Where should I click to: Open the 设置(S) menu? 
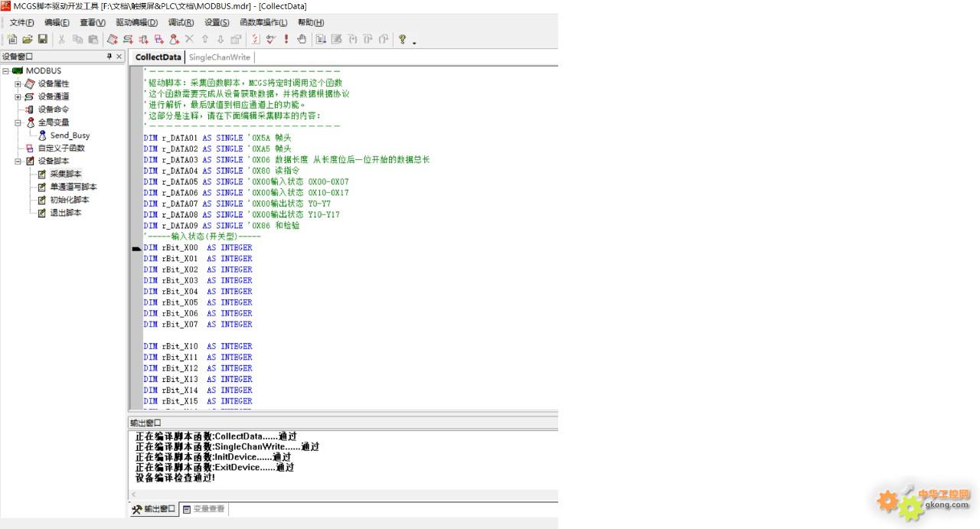tap(217, 23)
